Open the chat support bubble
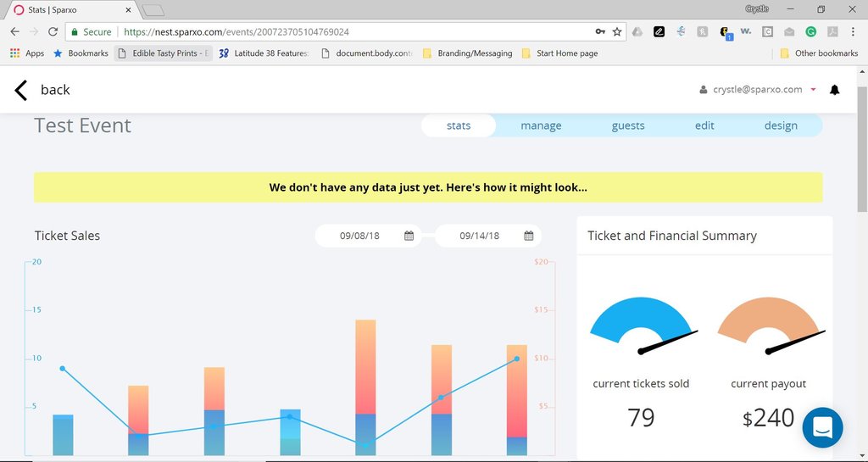This screenshot has height=462, width=868. (821, 428)
